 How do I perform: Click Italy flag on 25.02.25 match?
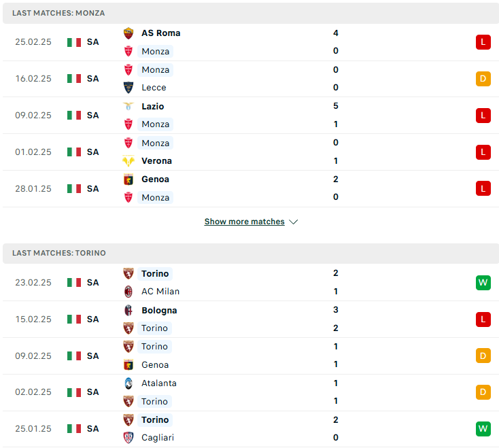pos(74,42)
